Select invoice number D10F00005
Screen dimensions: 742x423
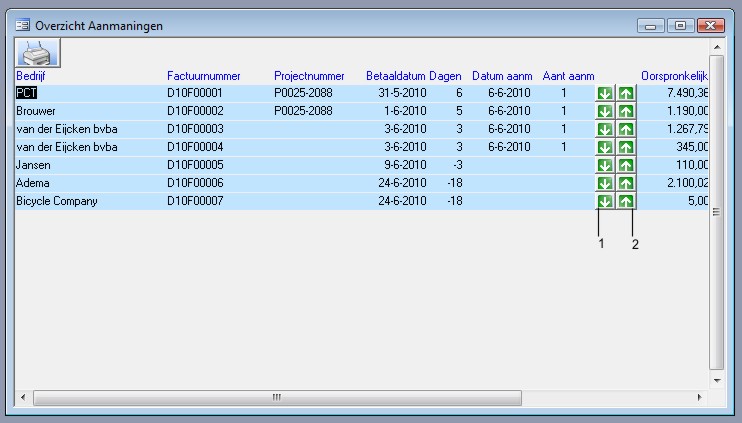[195, 165]
